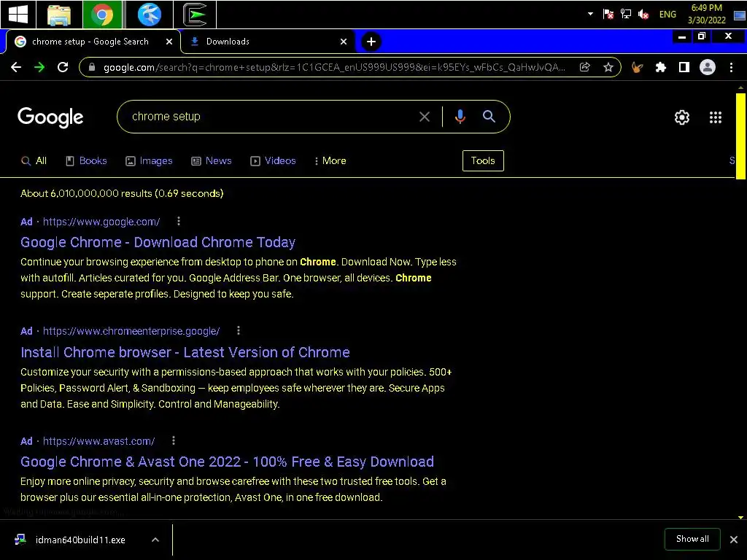
Task: Click the https://www.google.com/ ad URL
Action: pos(101,222)
